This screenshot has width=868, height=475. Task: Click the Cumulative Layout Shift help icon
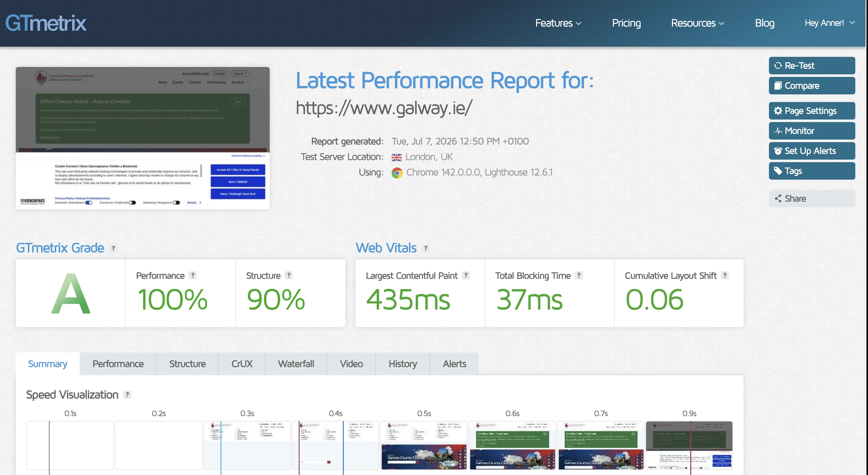[x=725, y=275]
